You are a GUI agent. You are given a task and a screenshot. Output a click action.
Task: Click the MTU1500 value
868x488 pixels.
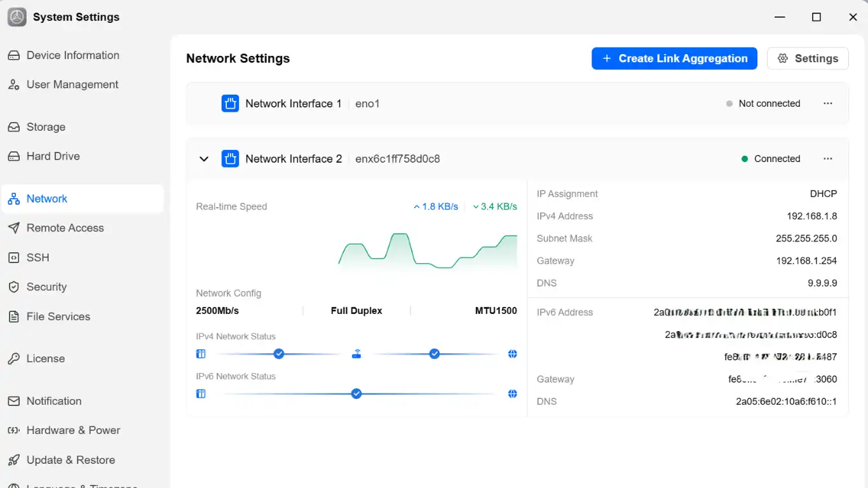click(x=496, y=311)
